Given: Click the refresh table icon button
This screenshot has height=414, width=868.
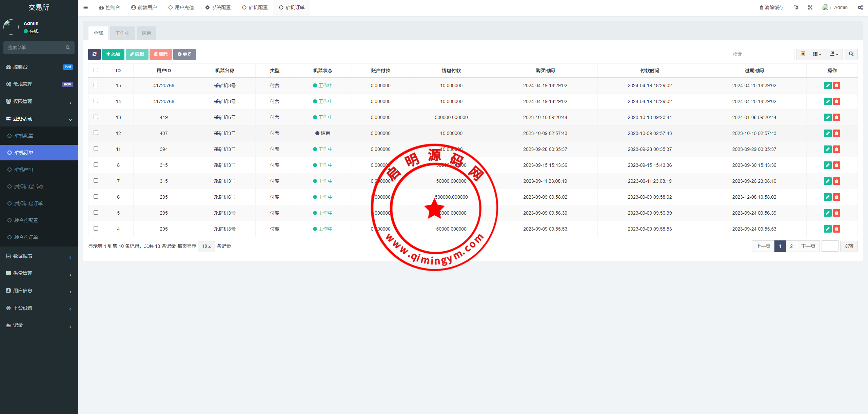Looking at the screenshot, I should (94, 54).
